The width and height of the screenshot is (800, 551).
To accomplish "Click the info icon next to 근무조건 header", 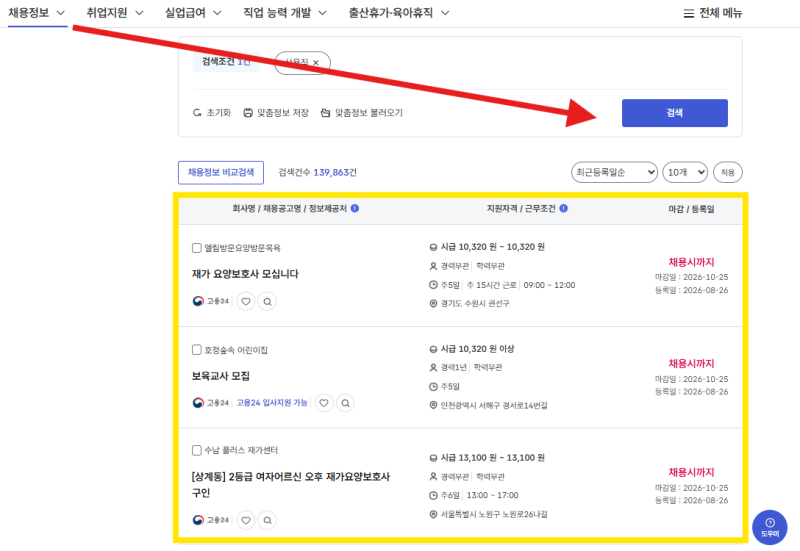I will (564, 208).
